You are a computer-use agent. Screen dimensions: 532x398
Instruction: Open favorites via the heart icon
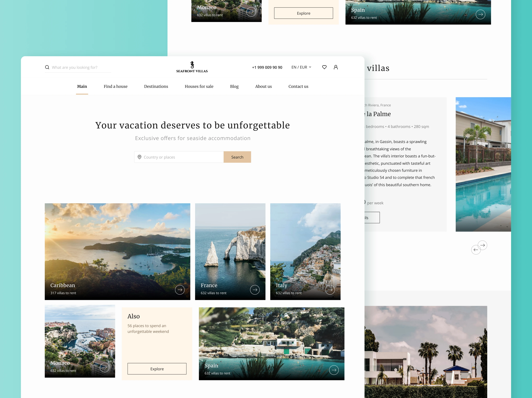tap(324, 67)
